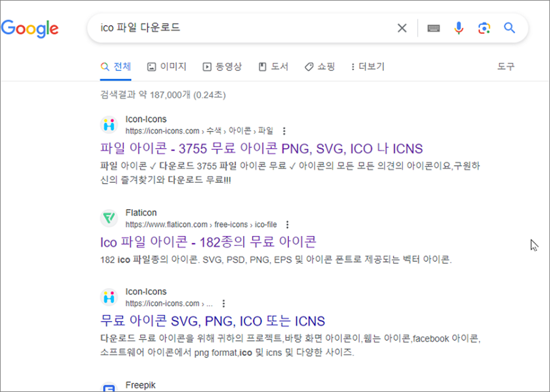Open options for the icon-icons 수색 아이콘 파일 result
The height and width of the screenshot is (392, 550).
point(284,131)
